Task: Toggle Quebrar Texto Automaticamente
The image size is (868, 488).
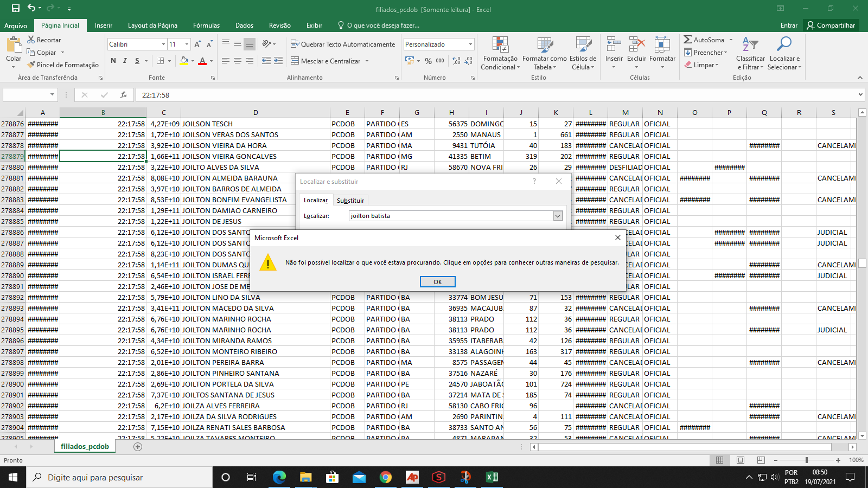Action: (x=343, y=44)
